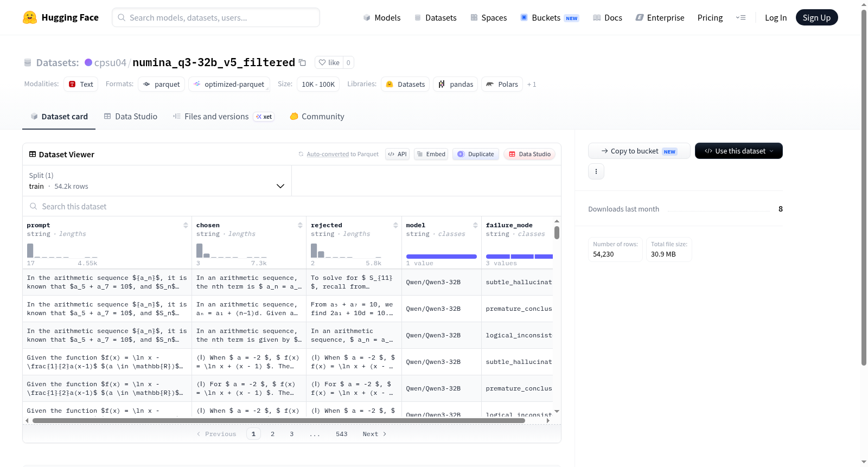868x467 pixels.
Task: Go to Buckets in the navigation
Action: 550,18
